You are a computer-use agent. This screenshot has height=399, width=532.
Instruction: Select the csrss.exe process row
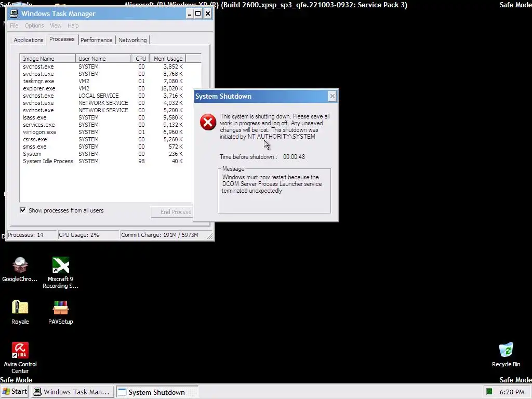pyautogui.click(x=103, y=139)
